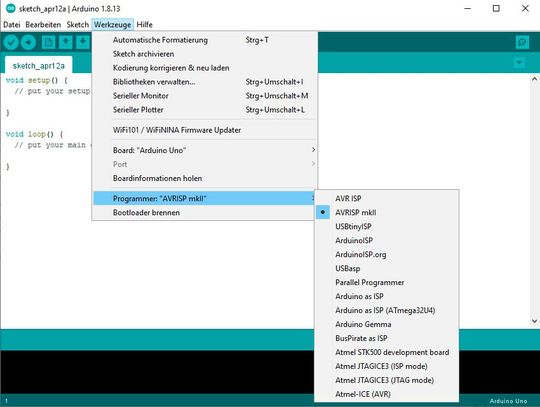540x407 pixels.
Task: Open Bibliotheken verwalten...
Action: (205, 82)
